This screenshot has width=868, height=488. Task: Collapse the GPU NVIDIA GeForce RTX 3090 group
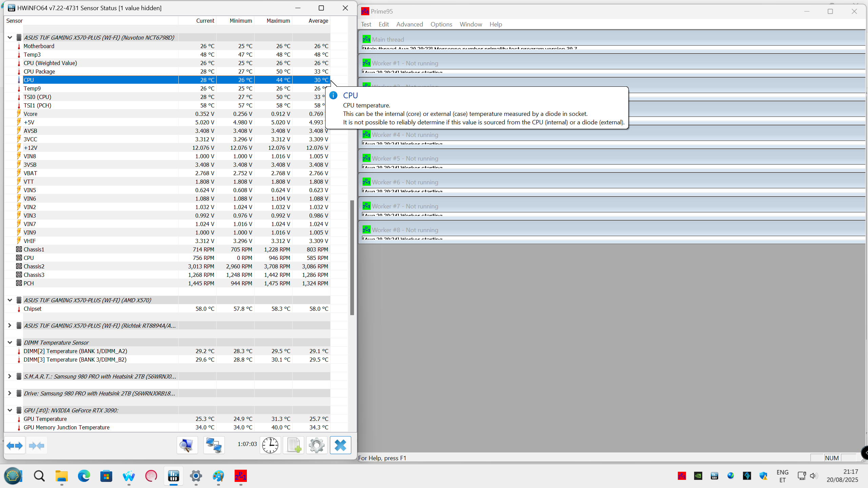point(10,410)
